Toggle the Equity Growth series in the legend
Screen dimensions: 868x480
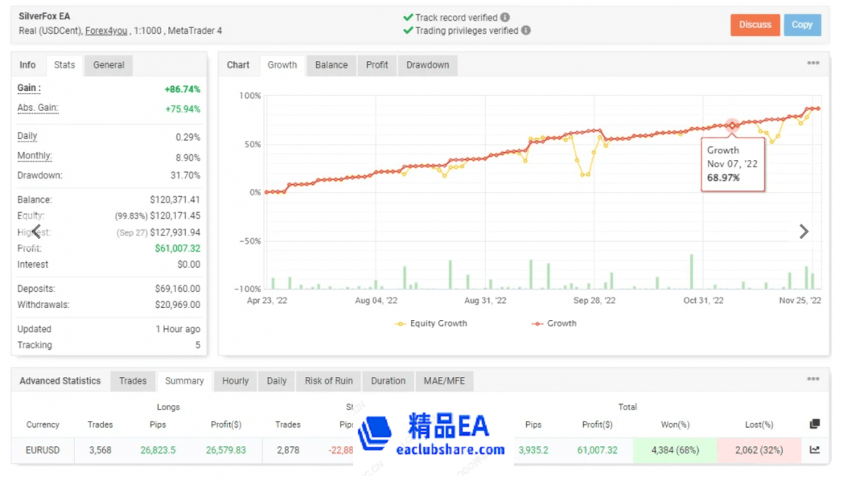(431, 323)
